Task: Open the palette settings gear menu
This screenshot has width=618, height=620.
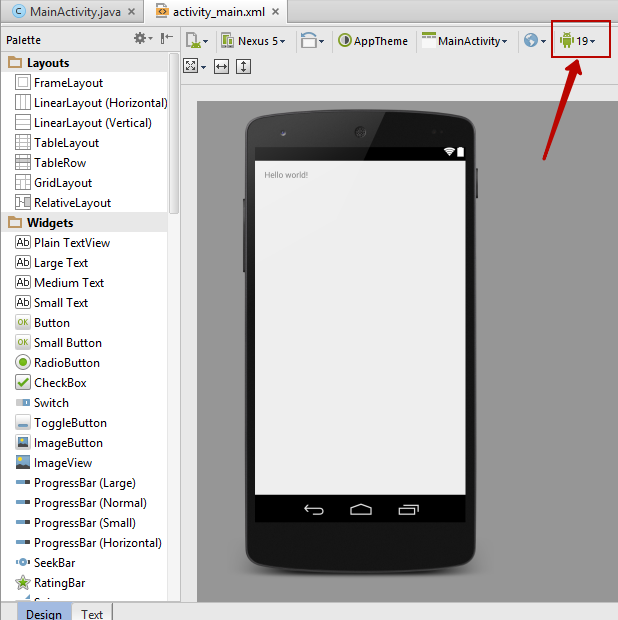Action: coord(143,39)
